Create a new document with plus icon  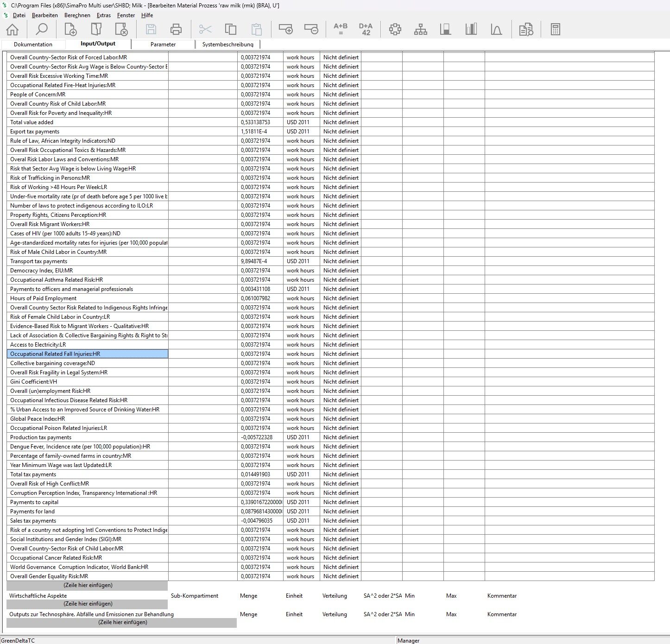[x=70, y=29]
